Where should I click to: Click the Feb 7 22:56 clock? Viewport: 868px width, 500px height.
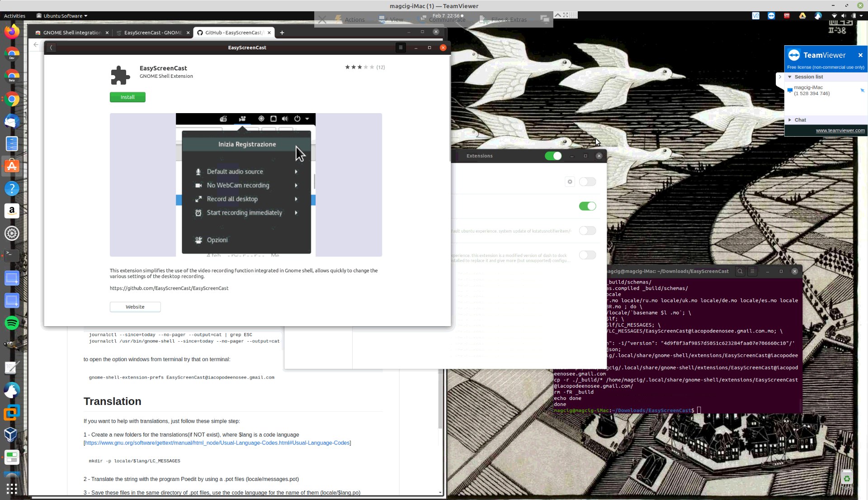point(446,15)
